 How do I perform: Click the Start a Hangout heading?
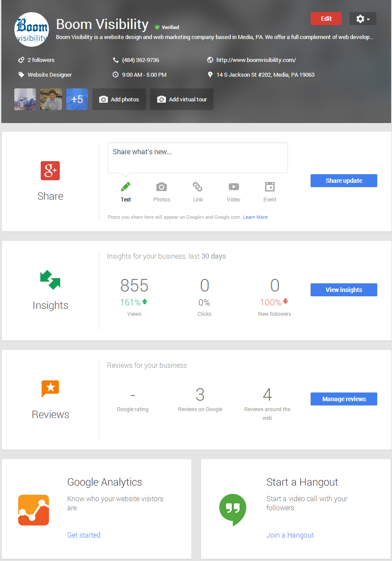tap(302, 482)
